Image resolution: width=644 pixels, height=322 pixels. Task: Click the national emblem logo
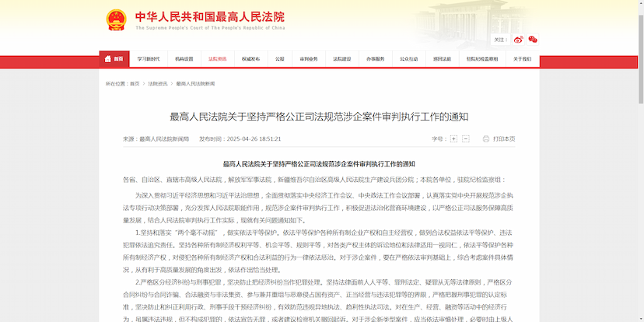pos(116,19)
